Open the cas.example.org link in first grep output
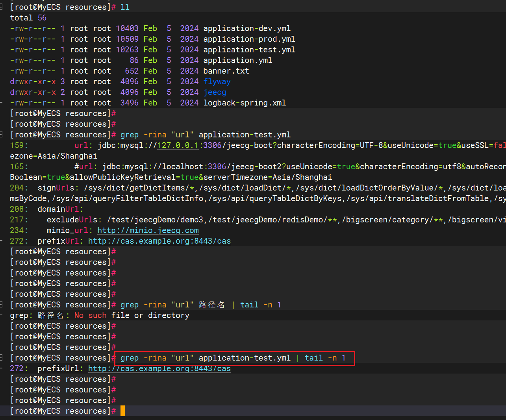The height and width of the screenshot is (420, 506). (159, 241)
